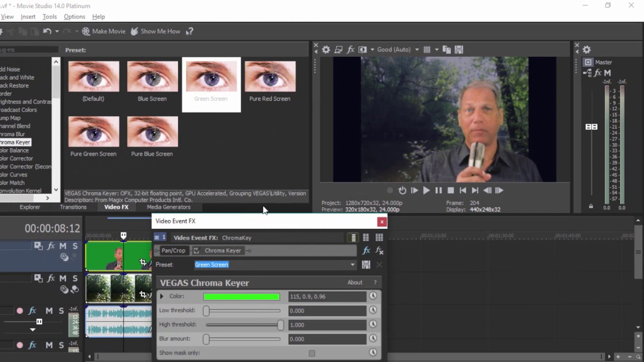Click About in the Chroma Keyer header
644x362 pixels.
(355, 283)
